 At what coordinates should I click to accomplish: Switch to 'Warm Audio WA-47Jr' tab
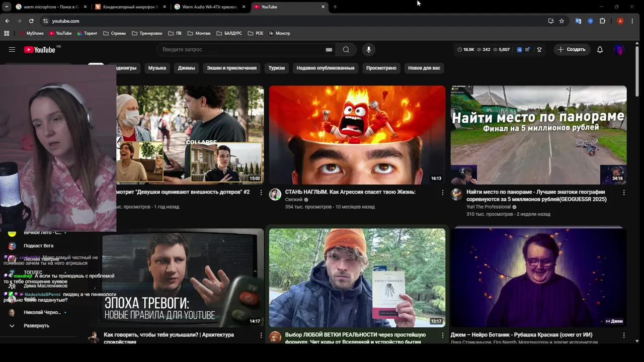(x=209, y=7)
